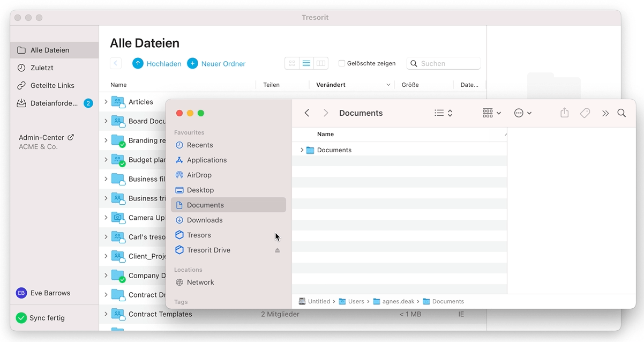Expand the Branding folder row
The width and height of the screenshot is (644, 342).
(x=106, y=140)
